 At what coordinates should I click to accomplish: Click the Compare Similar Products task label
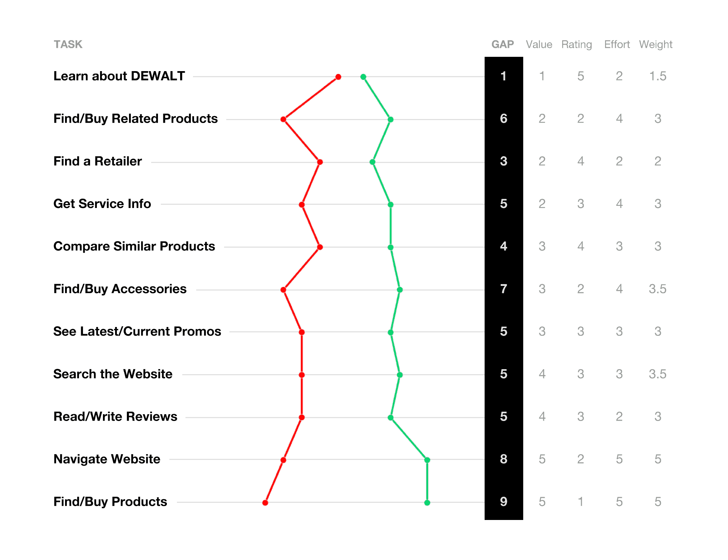click(x=134, y=246)
